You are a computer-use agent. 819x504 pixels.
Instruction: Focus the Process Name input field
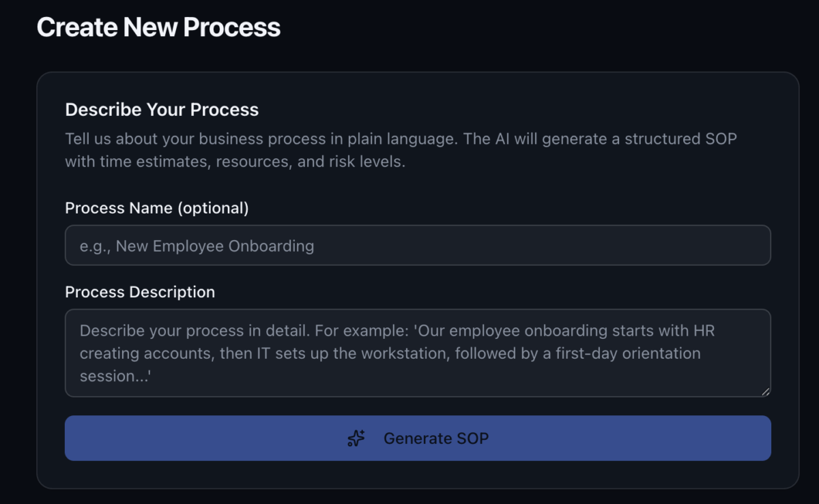[x=417, y=246]
